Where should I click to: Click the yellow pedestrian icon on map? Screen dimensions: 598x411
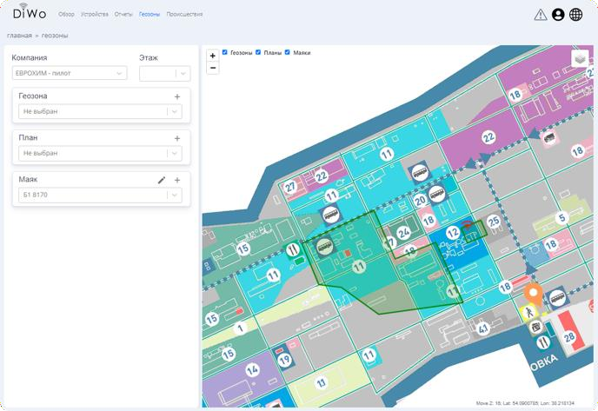(529, 312)
